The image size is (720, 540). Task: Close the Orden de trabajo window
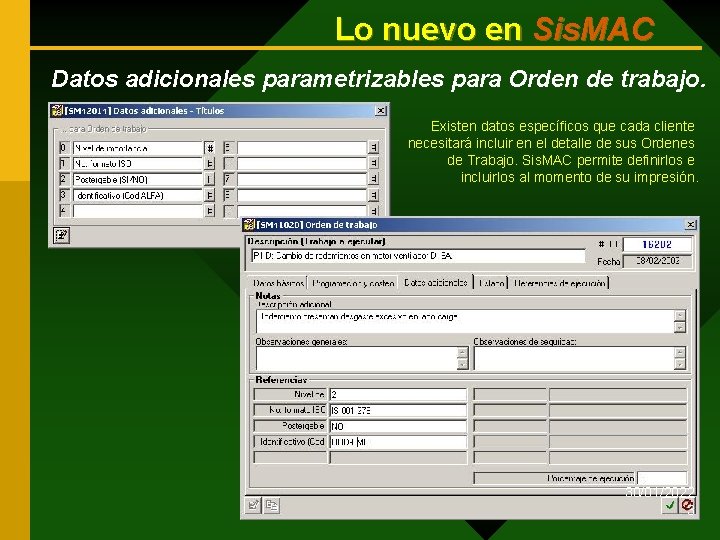(690, 225)
